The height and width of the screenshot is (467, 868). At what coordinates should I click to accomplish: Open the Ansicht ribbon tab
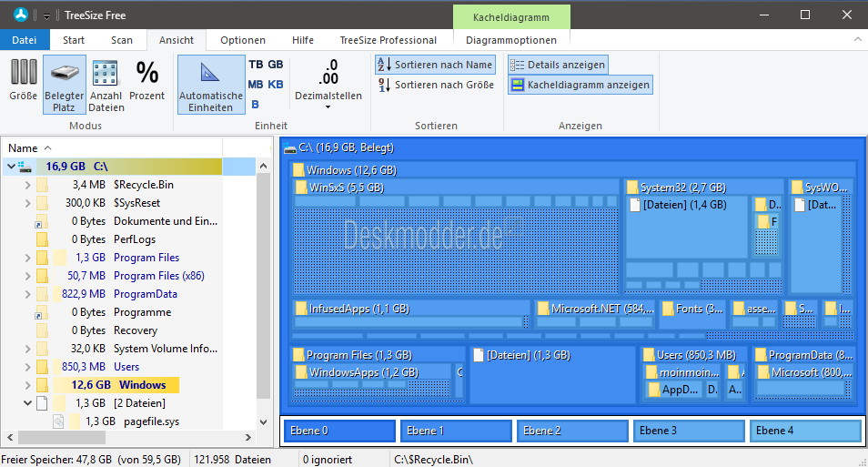(x=177, y=40)
